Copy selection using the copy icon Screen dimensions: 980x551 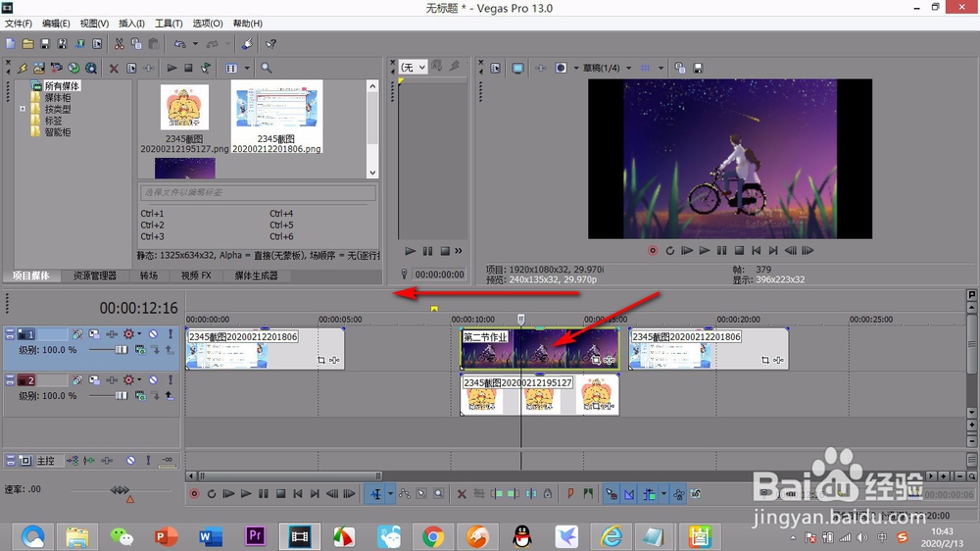[x=136, y=44]
